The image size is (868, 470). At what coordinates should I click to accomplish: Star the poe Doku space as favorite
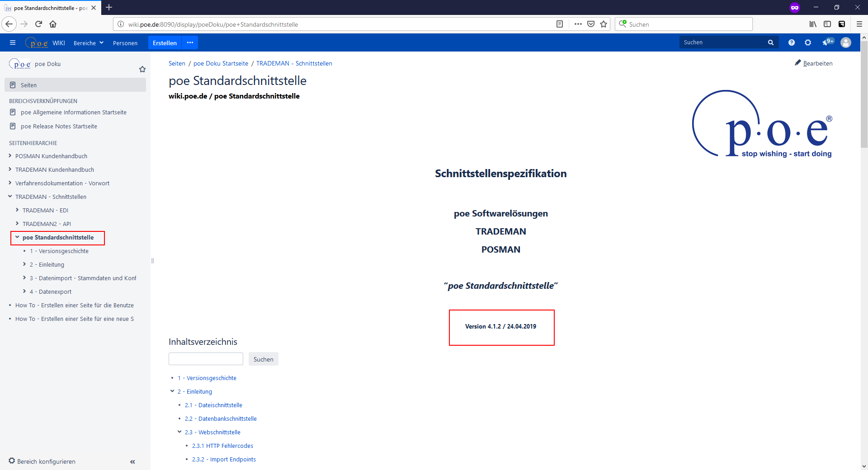(x=142, y=69)
